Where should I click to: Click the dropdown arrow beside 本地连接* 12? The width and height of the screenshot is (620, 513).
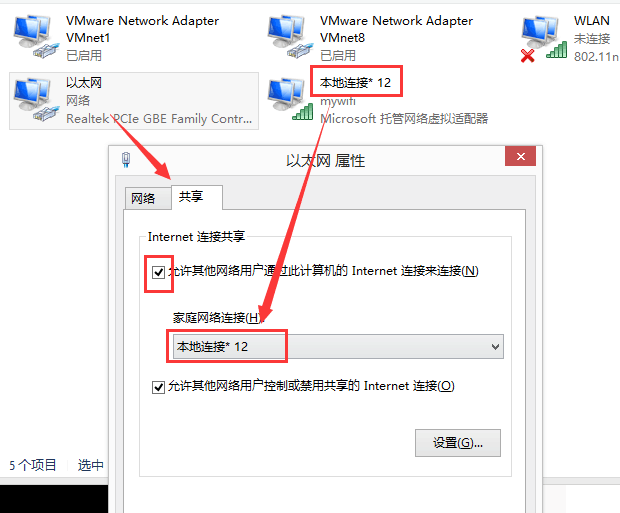point(495,347)
